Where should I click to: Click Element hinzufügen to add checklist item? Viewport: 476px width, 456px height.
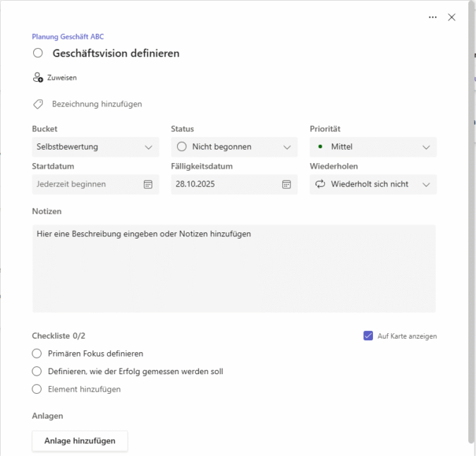pyautogui.click(x=84, y=389)
